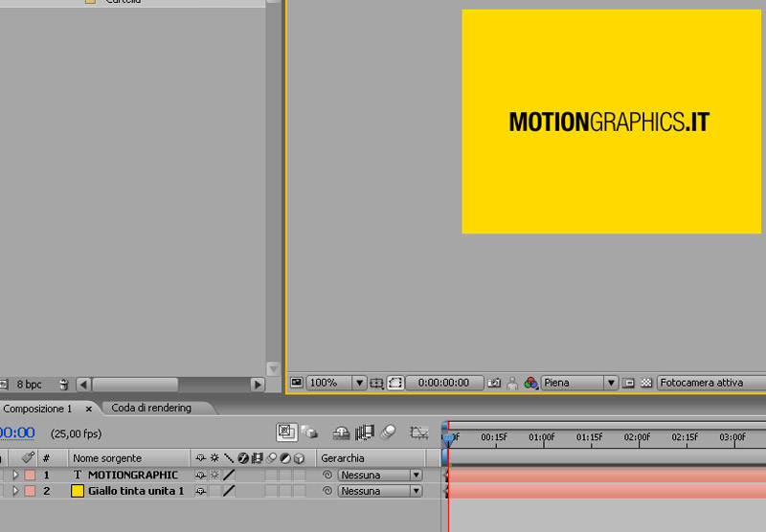Toggle shy switch on MOTIONGRAPHIC layer
Image resolution: width=766 pixels, height=532 pixels.
pos(200,475)
